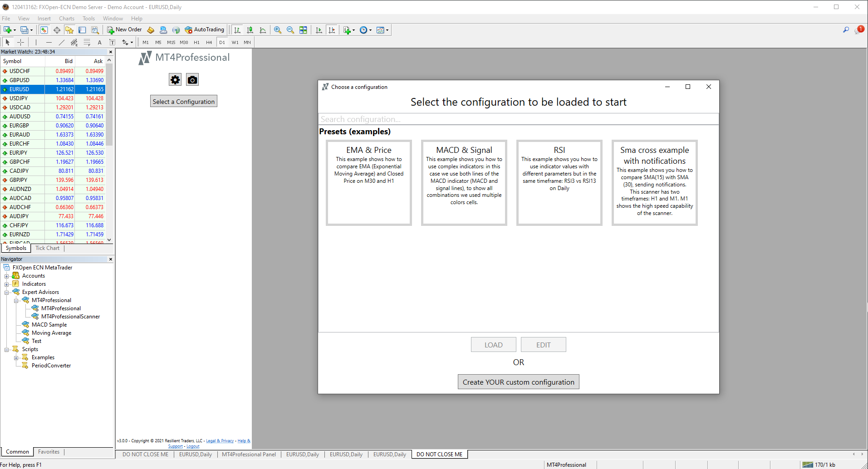This screenshot has height=469, width=868.
Task: Click the MT4Professional camera screenshot icon
Action: pos(192,80)
